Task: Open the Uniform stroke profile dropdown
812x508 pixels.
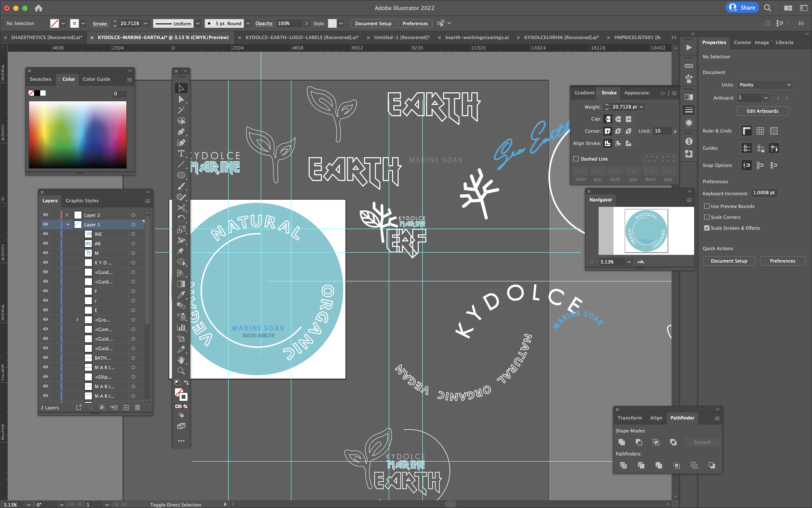Action: click(198, 23)
